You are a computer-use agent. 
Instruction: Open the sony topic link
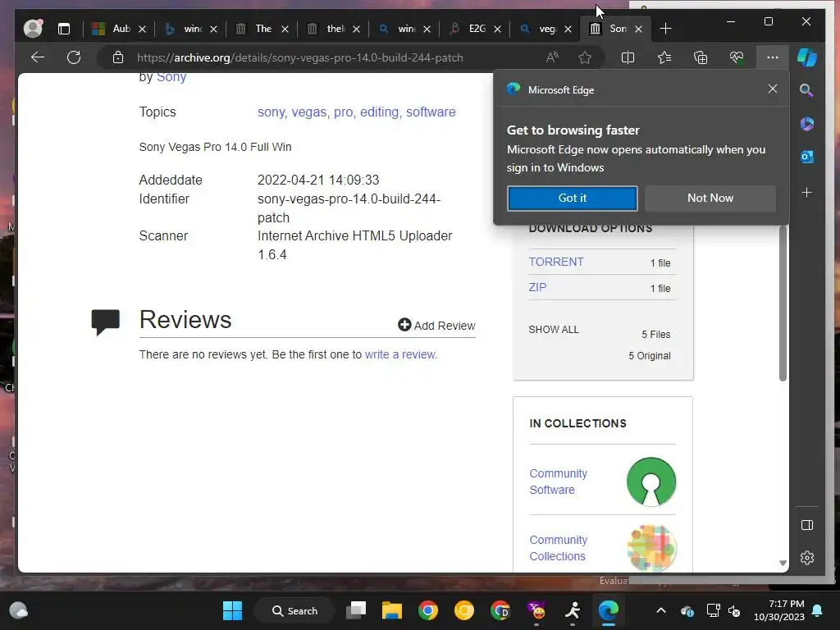(272, 112)
